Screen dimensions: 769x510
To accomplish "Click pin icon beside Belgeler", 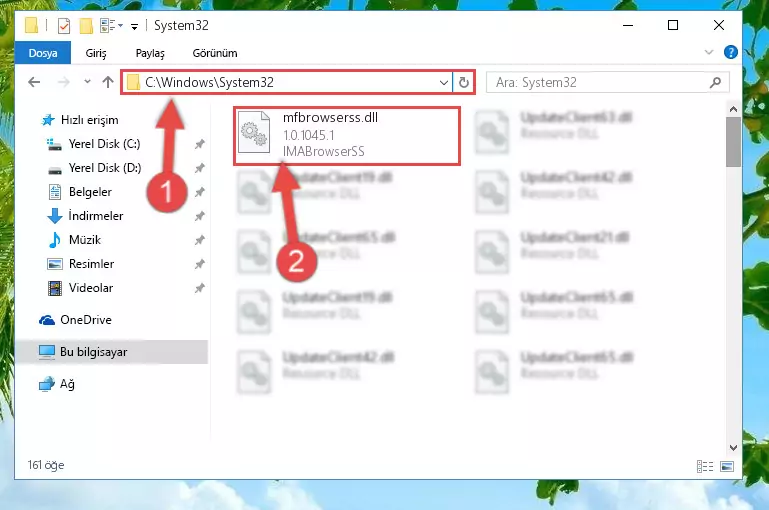I will (x=200, y=192).
